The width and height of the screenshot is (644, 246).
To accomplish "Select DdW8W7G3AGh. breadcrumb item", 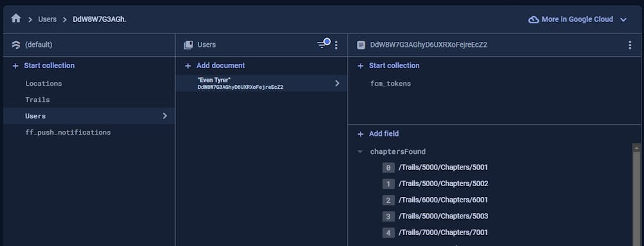I will tap(99, 19).
